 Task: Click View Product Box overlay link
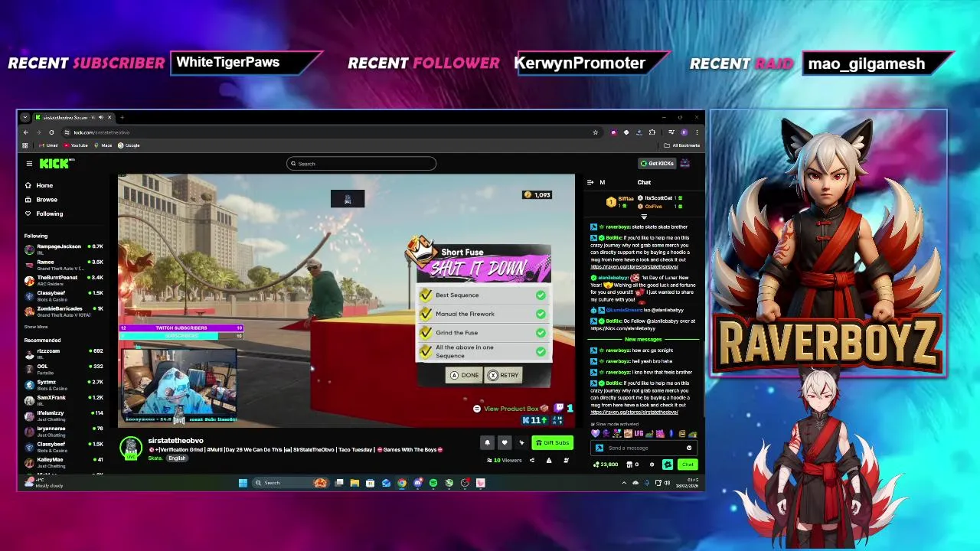pos(511,409)
